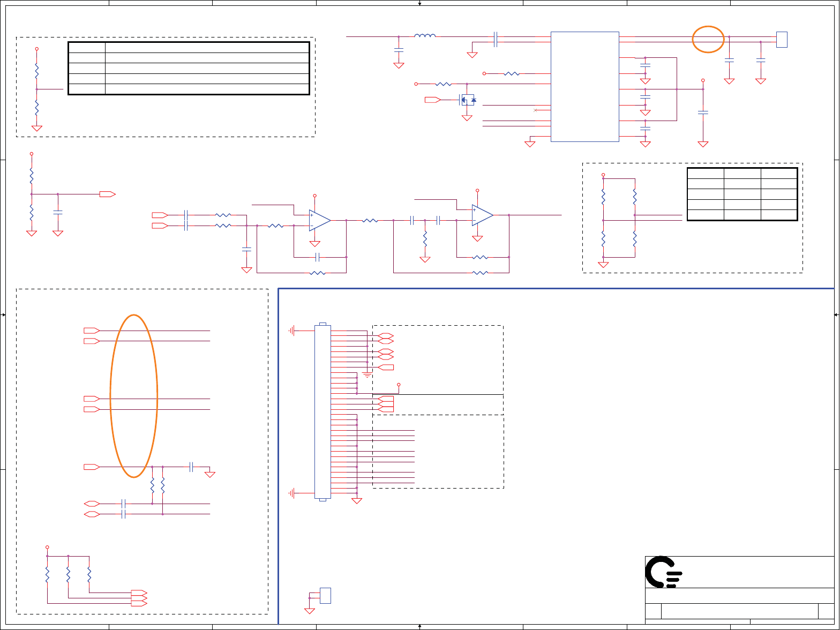This screenshot has width=840, height=630.
Task: Click the three stacked ports at bottom left
Action: click(x=139, y=598)
